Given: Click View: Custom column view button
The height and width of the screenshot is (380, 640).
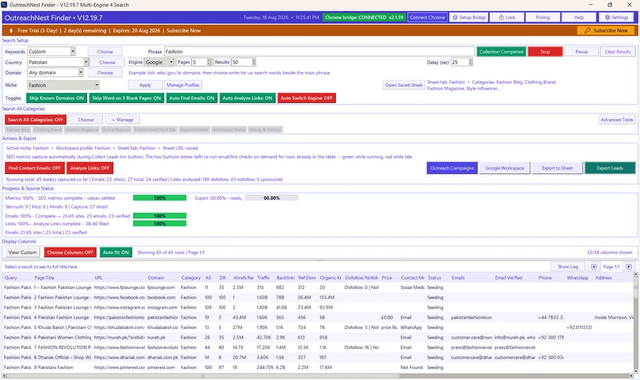Looking at the screenshot, I should pyautogui.click(x=22, y=252).
